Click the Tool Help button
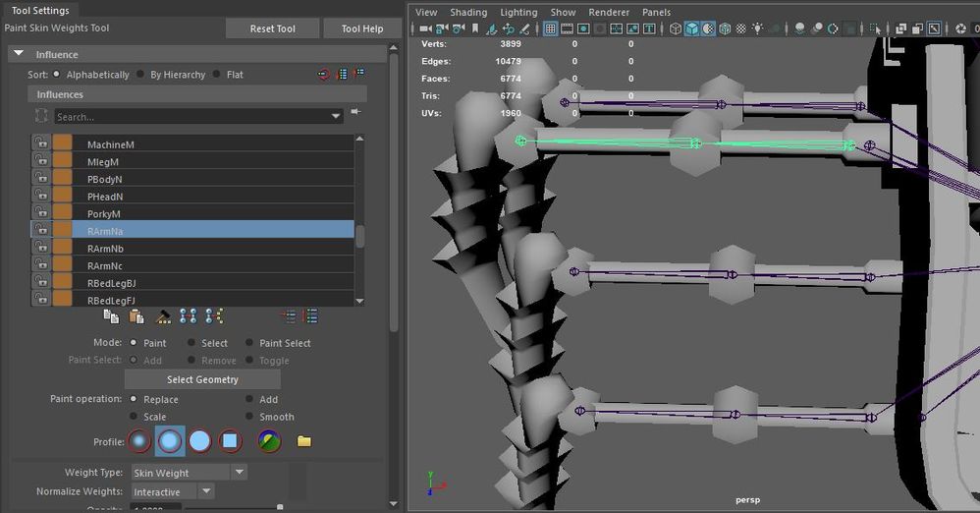The height and width of the screenshot is (513, 980). tap(362, 28)
